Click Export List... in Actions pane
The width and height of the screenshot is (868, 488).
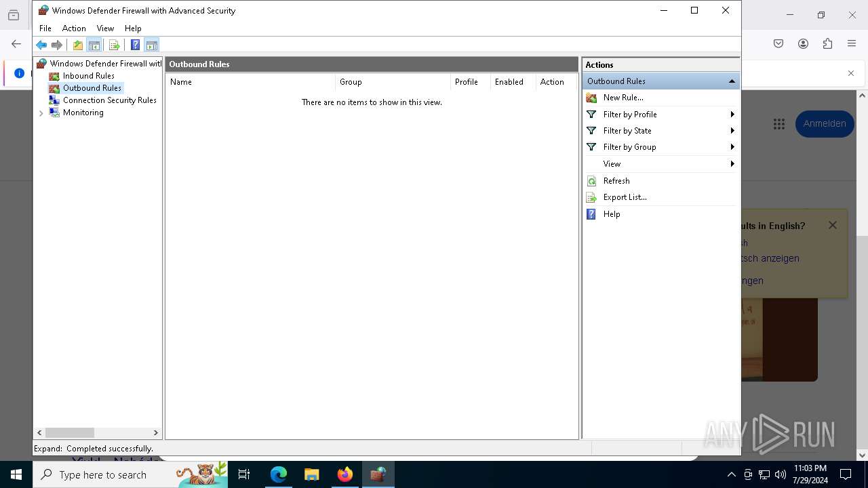coord(625,197)
